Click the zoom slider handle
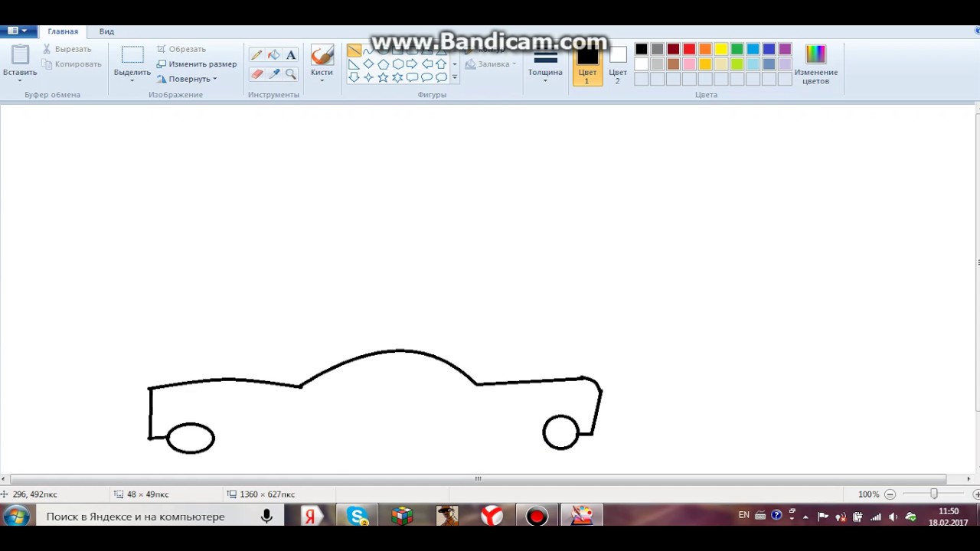 tap(933, 494)
